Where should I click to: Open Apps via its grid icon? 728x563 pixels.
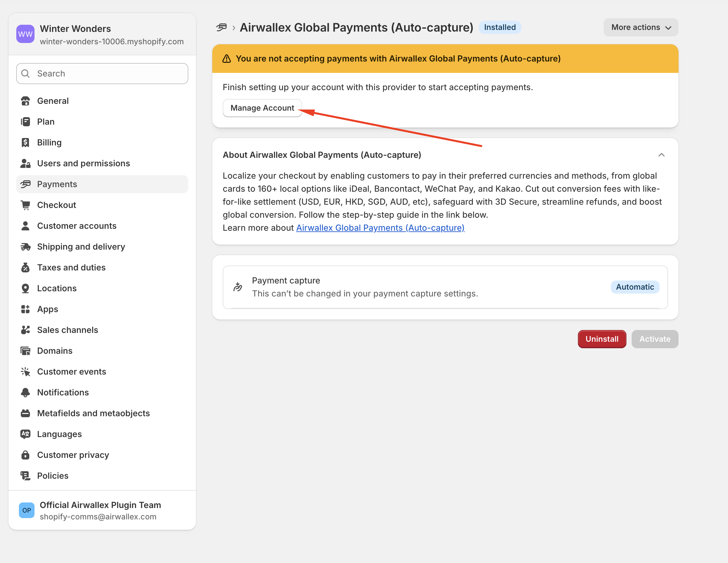pos(25,309)
